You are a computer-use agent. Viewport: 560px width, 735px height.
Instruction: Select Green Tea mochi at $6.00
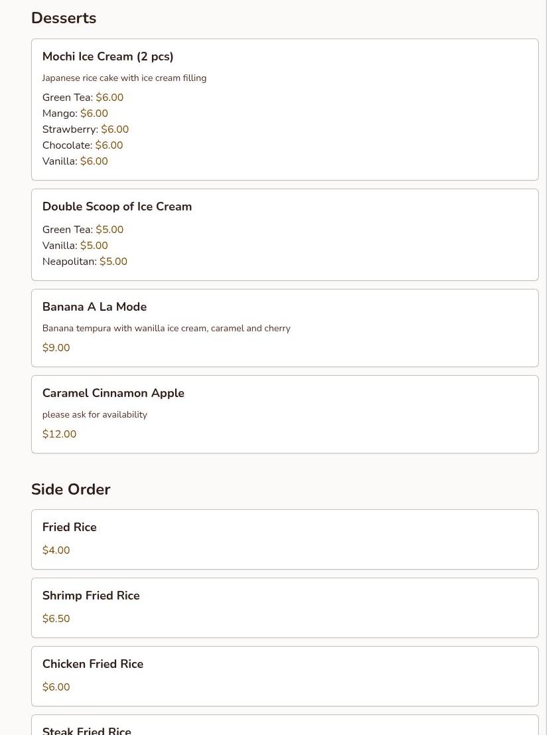pos(82,98)
